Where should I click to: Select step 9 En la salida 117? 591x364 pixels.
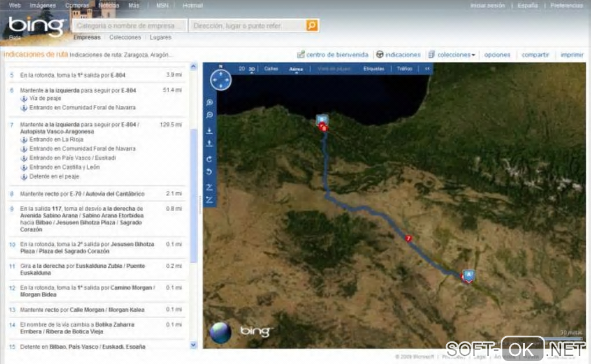click(x=97, y=219)
